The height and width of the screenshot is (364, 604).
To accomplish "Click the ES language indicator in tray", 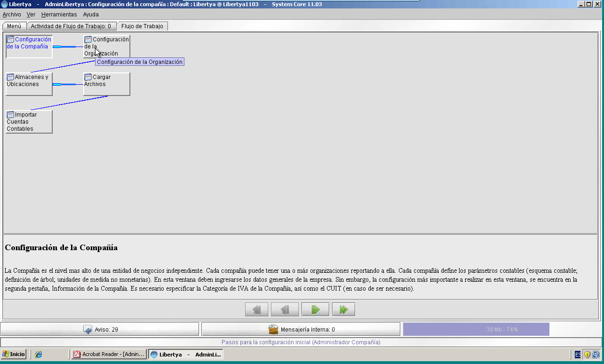I will pyautogui.click(x=578, y=355).
